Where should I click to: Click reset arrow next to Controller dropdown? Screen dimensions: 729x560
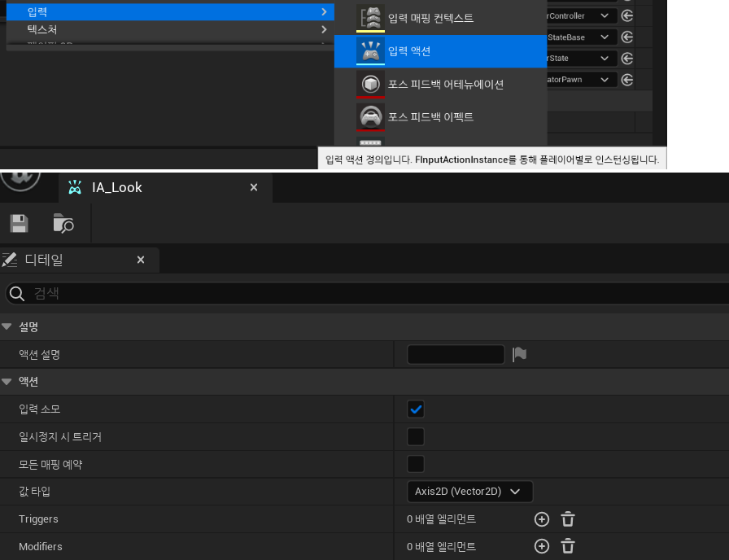pos(626,15)
